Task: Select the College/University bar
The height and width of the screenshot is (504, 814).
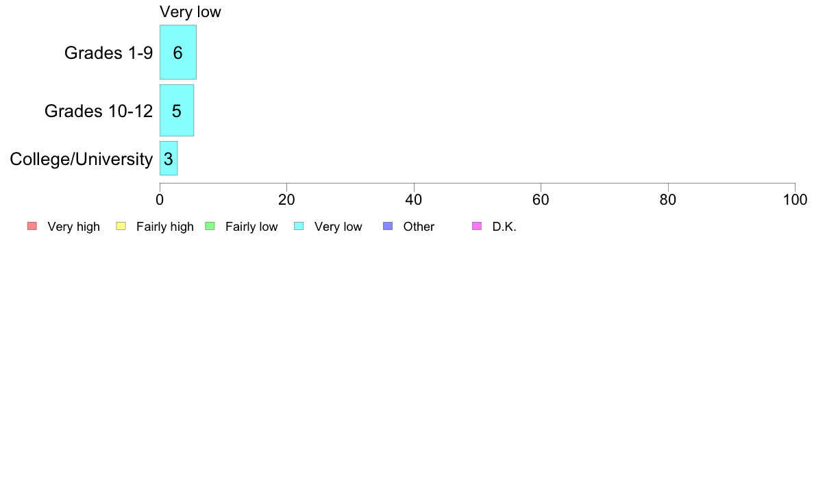Action: (x=169, y=158)
